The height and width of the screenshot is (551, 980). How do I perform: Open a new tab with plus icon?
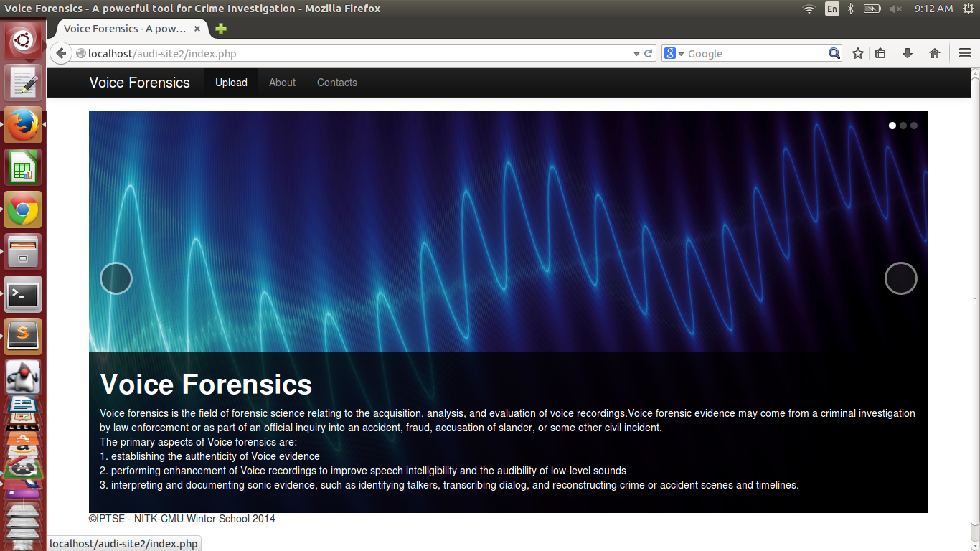pyautogui.click(x=221, y=29)
